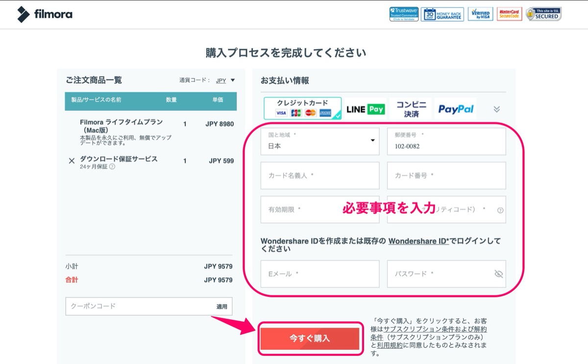Click the Verified by Visa badge

click(480, 14)
